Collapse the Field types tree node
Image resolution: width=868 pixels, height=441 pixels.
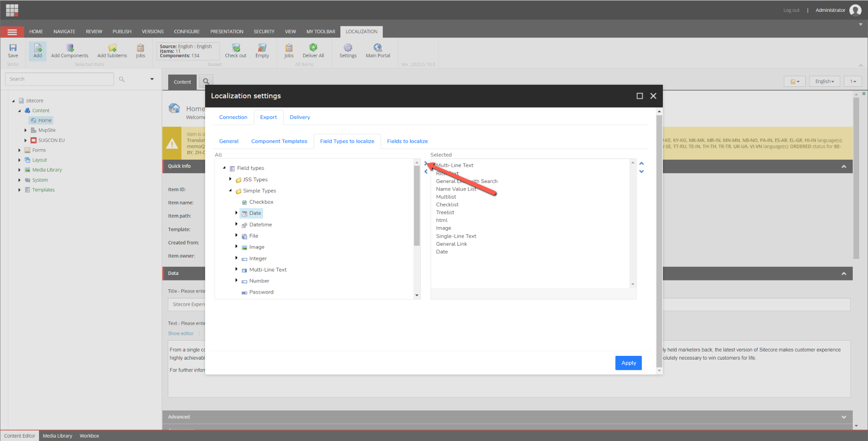click(x=224, y=168)
